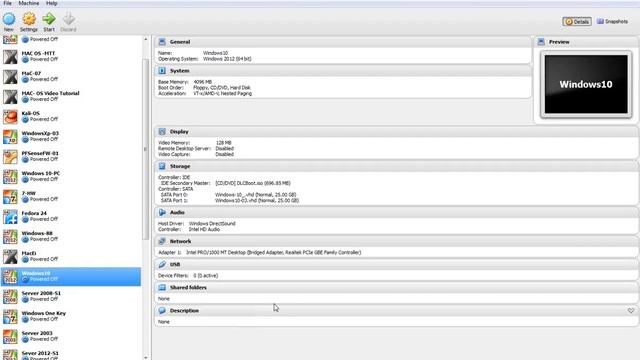Screen dimensions: 640x360
Task: Select the Windows 10-PC virtual machine
Action: click(71, 176)
